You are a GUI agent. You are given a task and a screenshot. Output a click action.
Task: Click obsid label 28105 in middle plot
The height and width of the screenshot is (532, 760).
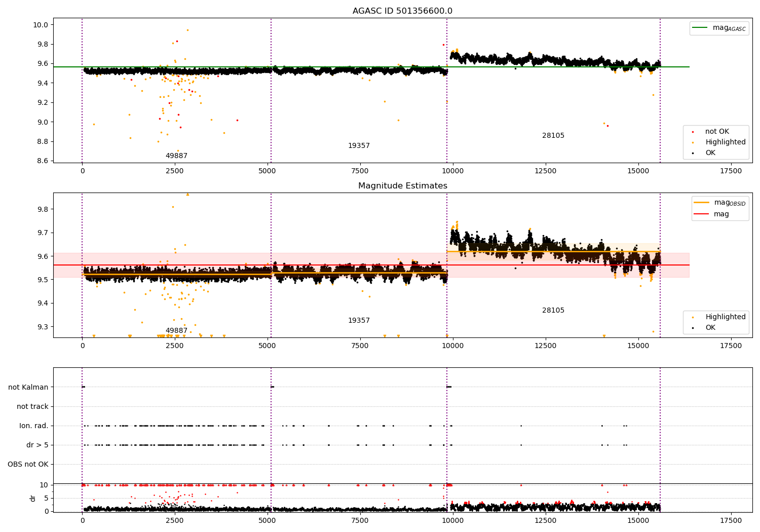pyautogui.click(x=553, y=310)
